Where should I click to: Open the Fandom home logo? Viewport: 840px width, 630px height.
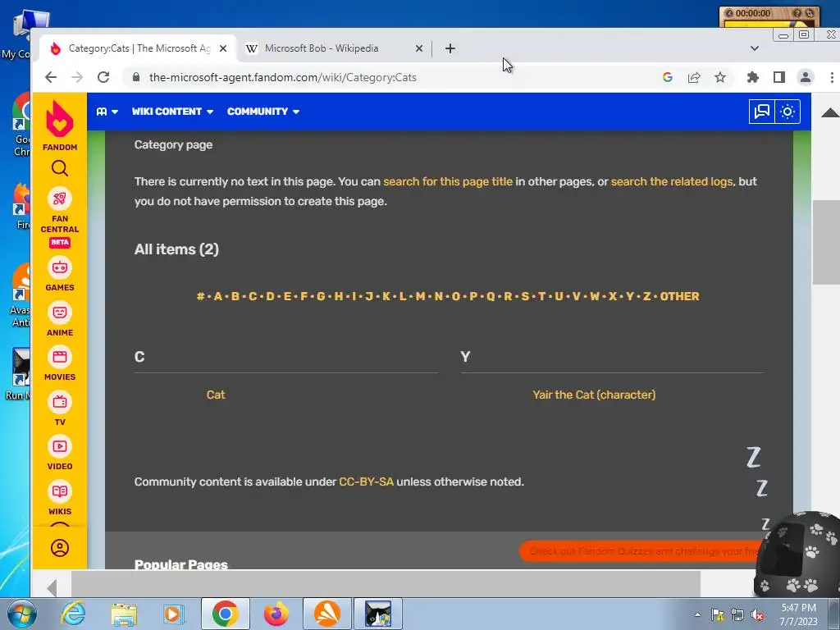59,125
